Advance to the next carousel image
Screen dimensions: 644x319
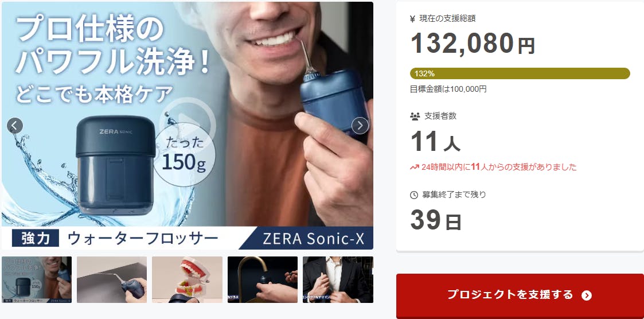(360, 126)
